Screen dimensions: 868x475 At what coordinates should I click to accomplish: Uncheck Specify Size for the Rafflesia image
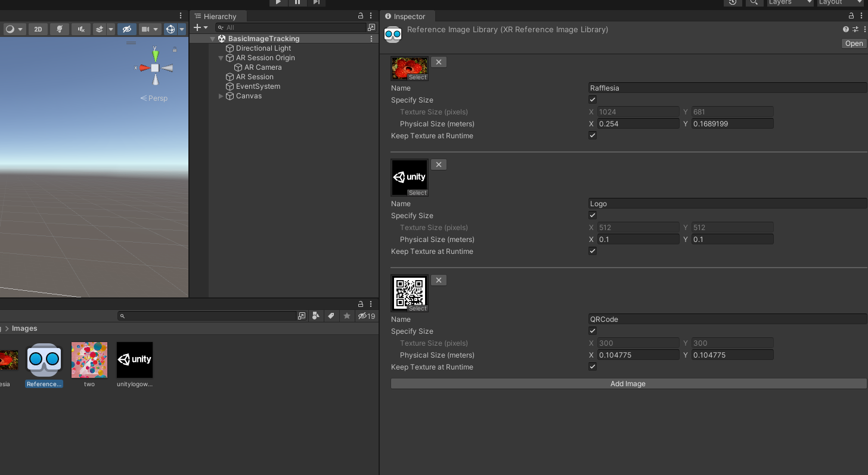(x=593, y=100)
